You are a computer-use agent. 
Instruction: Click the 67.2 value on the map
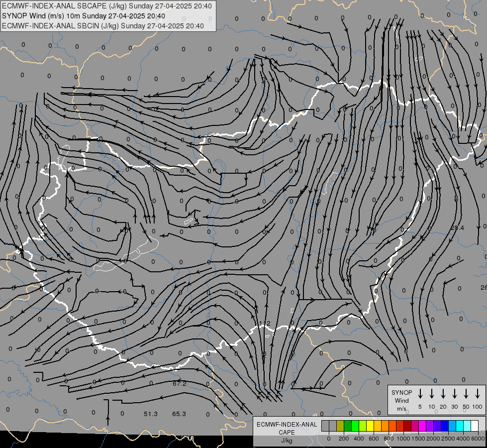click(x=180, y=384)
